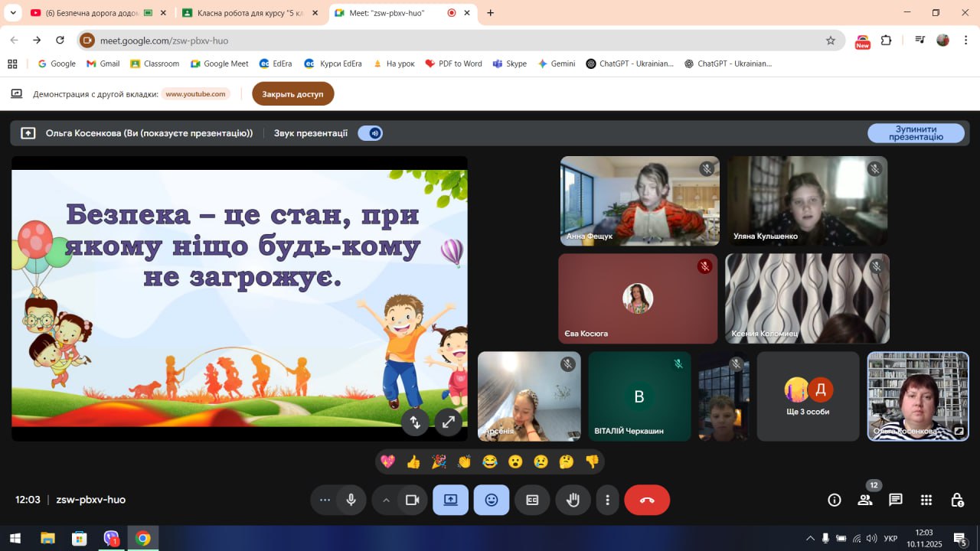Toggle presentation audio switch

(x=371, y=133)
